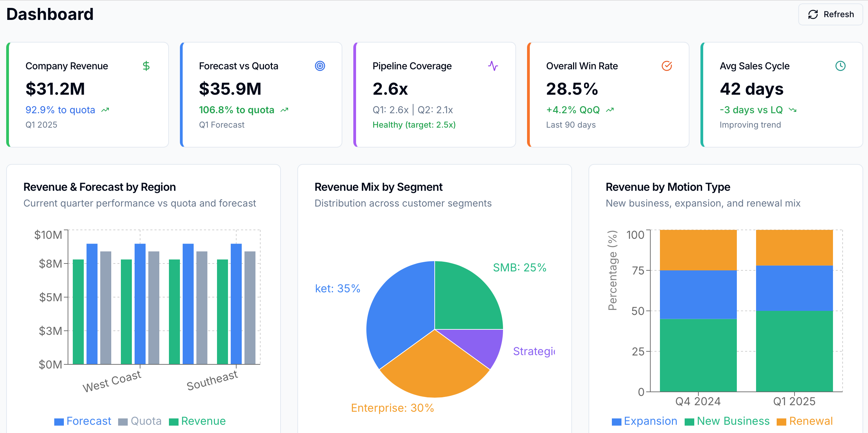868x433 pixels.
Task: Click the $31.2M Company Revenue value
Action: (55, 89)
